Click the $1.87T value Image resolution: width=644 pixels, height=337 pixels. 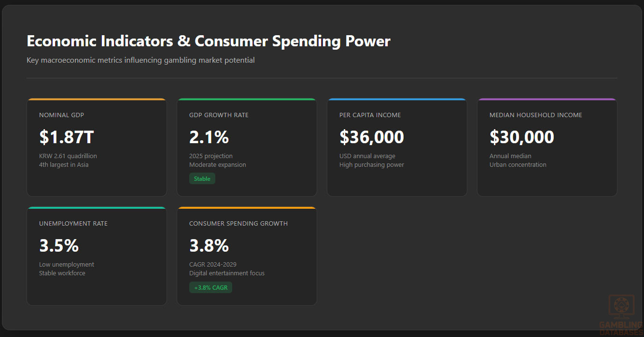coord(66,137)
